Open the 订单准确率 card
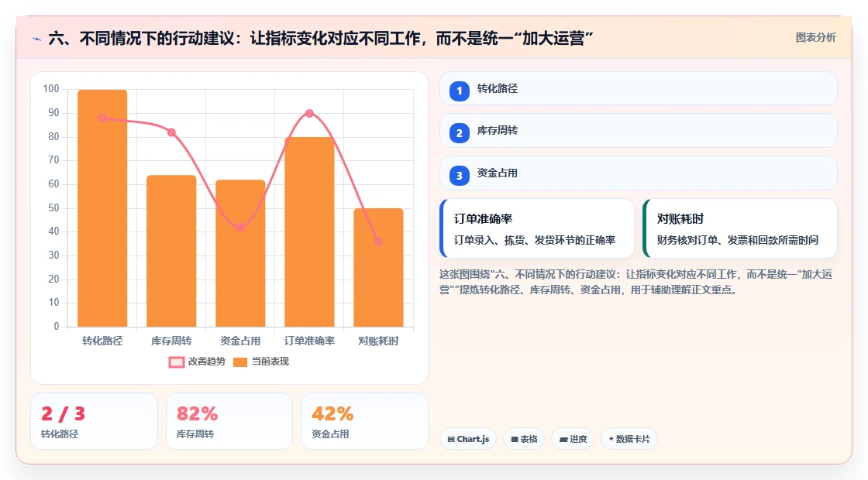868x480 pixels. point(537,228)
